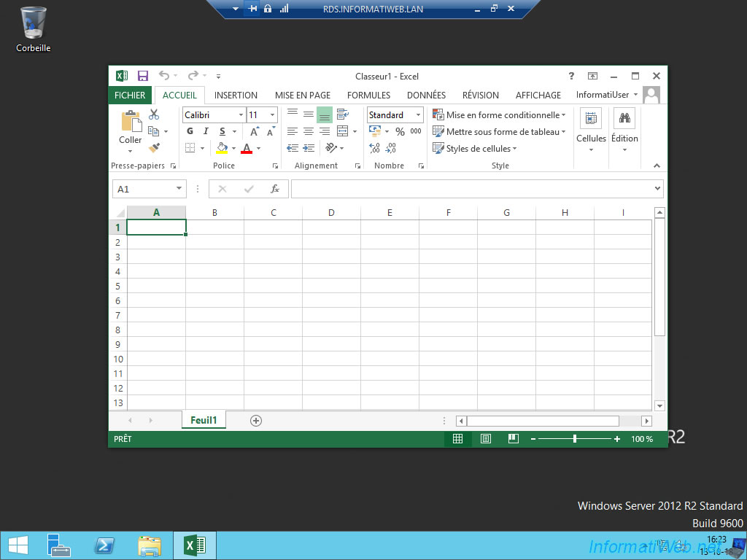Expand Mettre sous forme de tableau menu
This screenshot has height=560, width=747.
click(499, 131)
